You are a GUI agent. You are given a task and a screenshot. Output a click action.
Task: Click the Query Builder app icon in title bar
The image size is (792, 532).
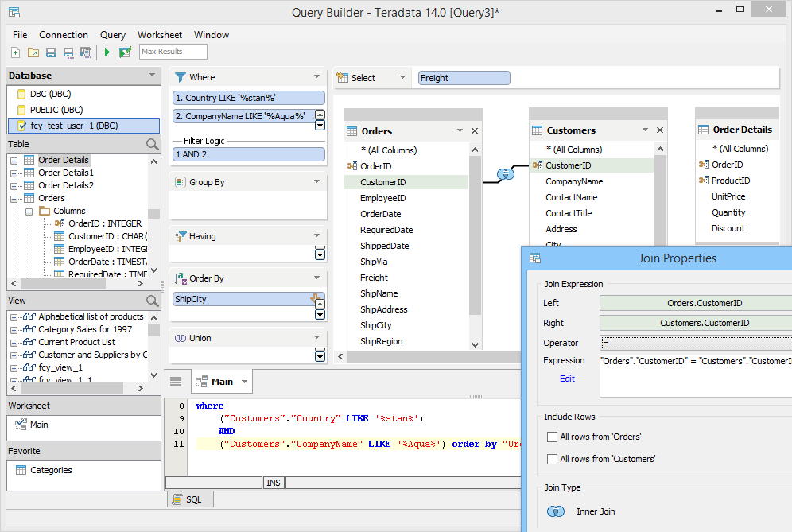[x=14, y=12]
